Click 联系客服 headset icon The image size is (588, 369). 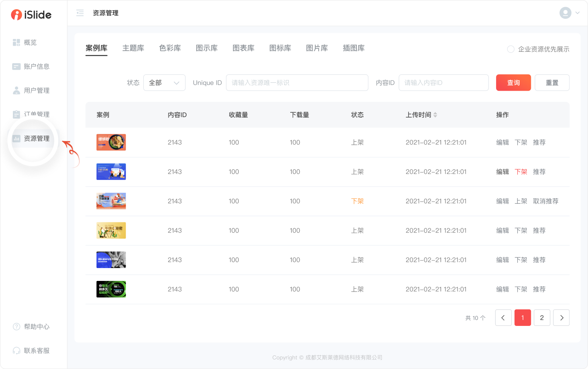tap(16, 350)
